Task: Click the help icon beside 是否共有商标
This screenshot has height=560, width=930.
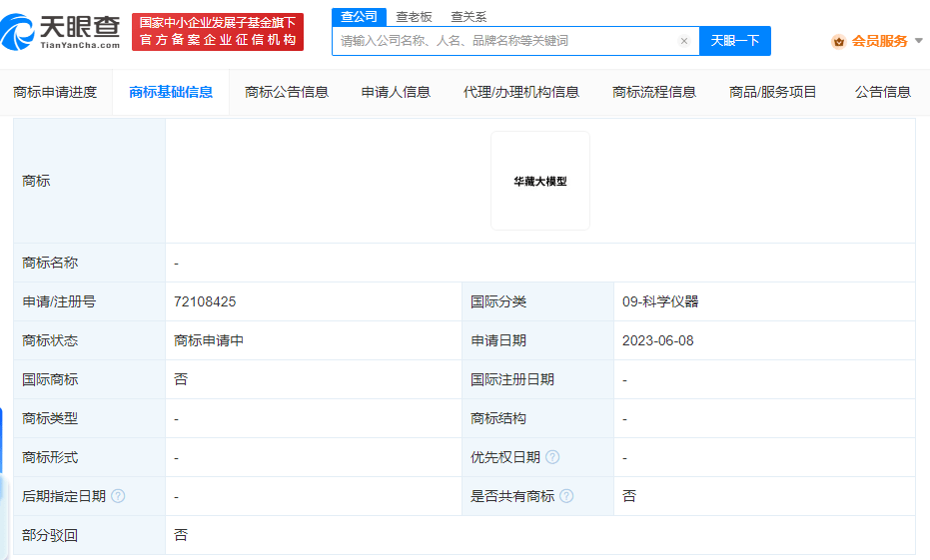Action: point(566,496)
